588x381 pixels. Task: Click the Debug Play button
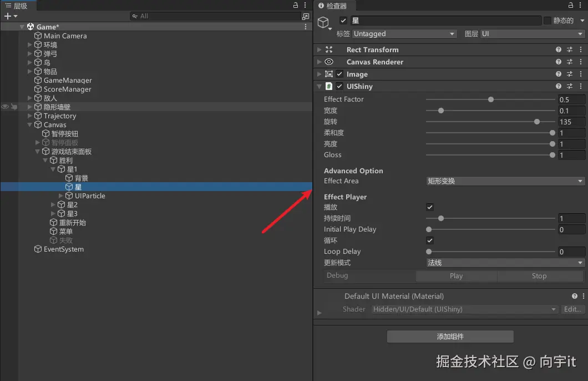[457, 276]
